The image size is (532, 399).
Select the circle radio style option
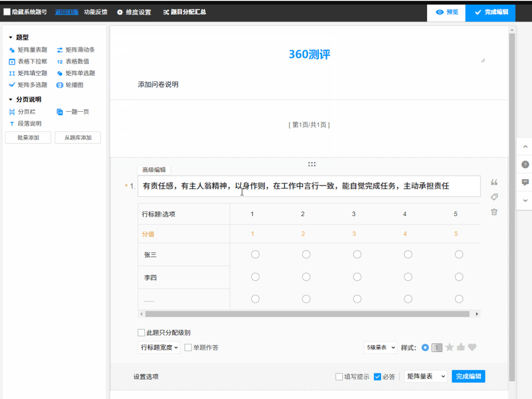425,347
